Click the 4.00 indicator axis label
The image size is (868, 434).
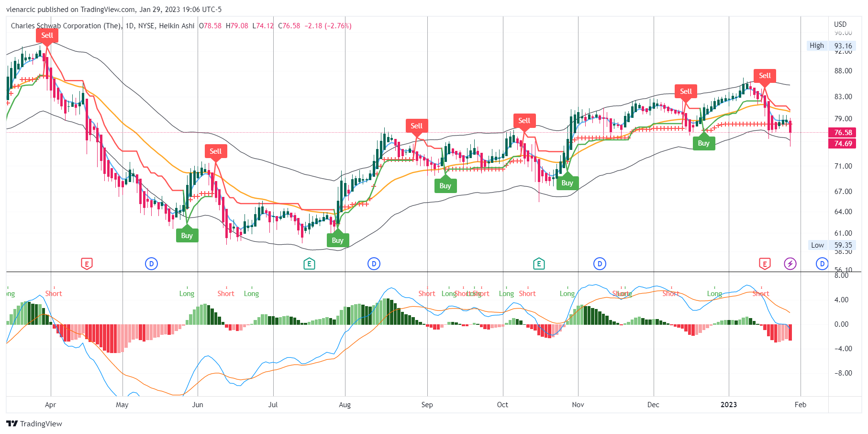[x=842, y=300]
